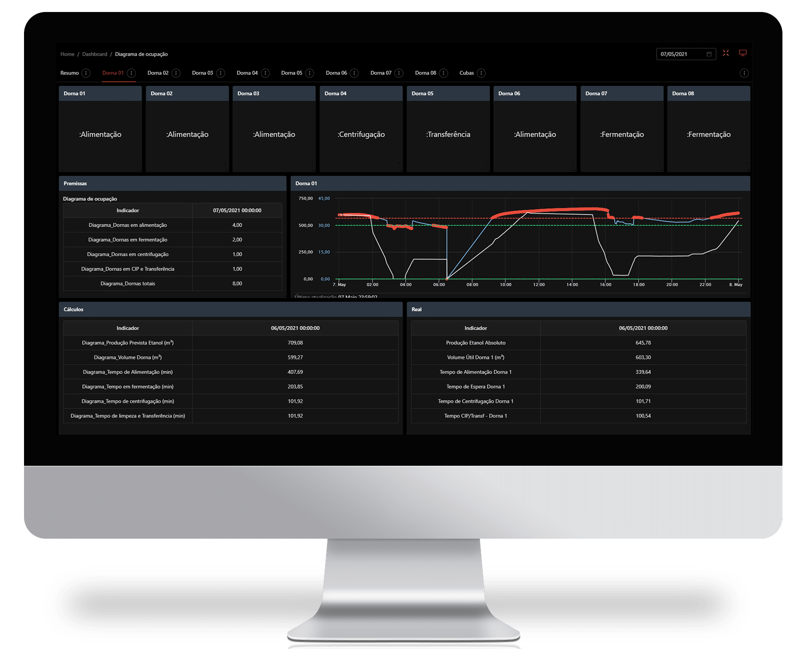Open the options menu next to Resumo tab
The image size is (812, 649).
(86, 73)
